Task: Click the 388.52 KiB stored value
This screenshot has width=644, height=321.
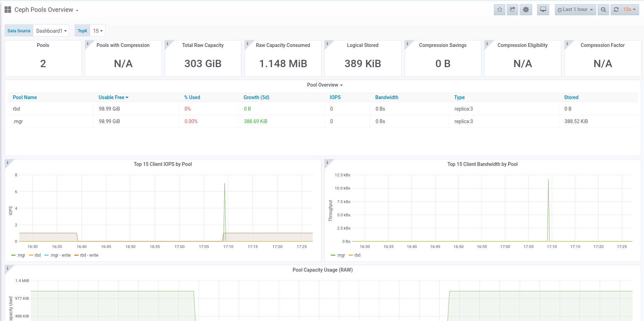Action: pyautogui.click(x=576, y=121)
